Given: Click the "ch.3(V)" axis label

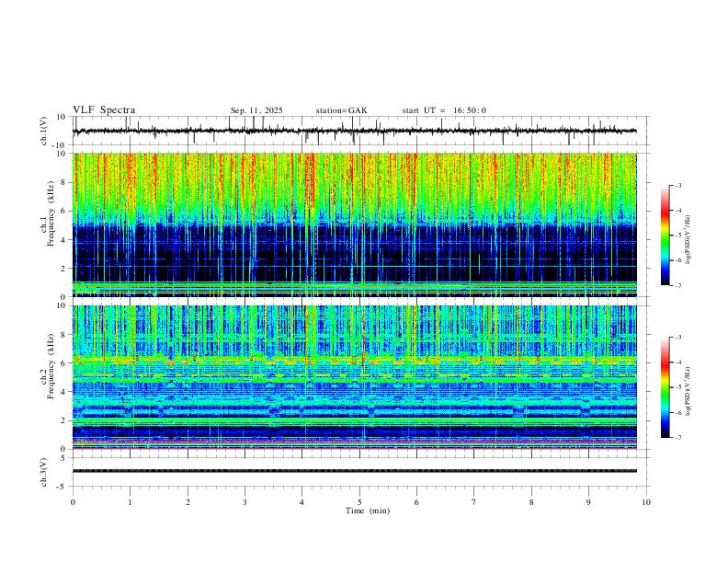Looking at the screenshot, I should 44,472.
